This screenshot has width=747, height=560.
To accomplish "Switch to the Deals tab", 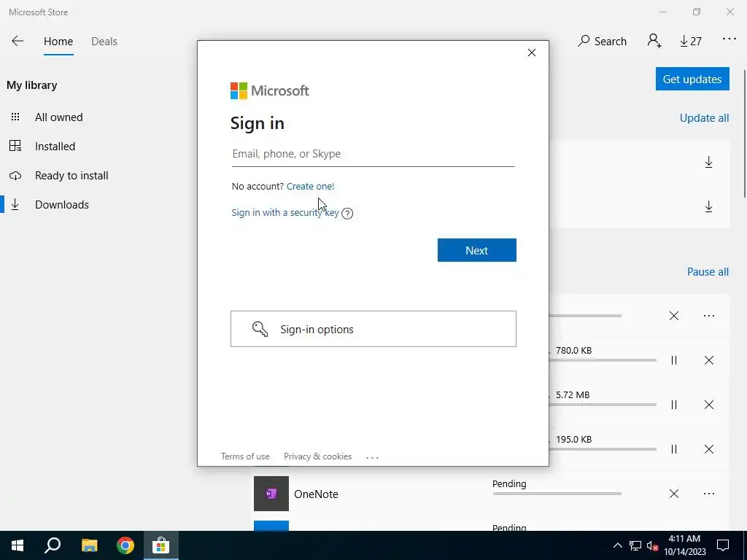I will click(x=104, y=42).
